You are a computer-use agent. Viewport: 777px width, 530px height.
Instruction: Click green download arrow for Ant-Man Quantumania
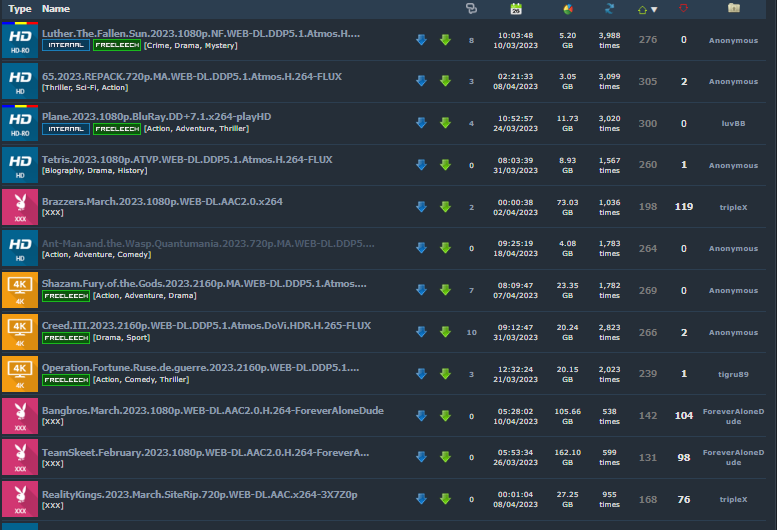[445, 248]
